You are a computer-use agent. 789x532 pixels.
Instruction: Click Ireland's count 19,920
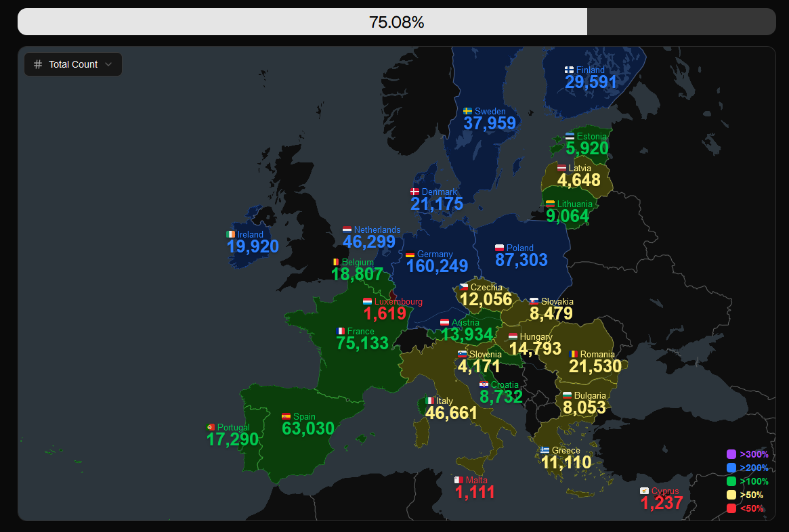point(253,246)
